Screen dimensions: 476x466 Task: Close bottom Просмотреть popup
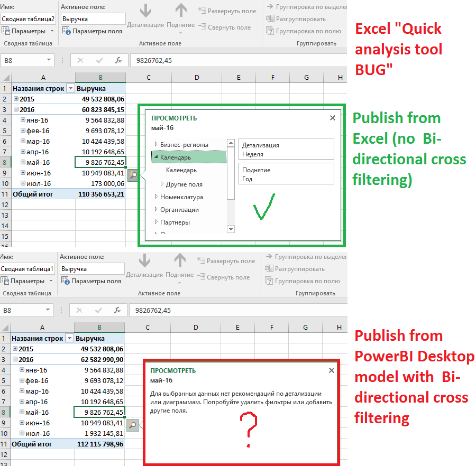[332, 370]
